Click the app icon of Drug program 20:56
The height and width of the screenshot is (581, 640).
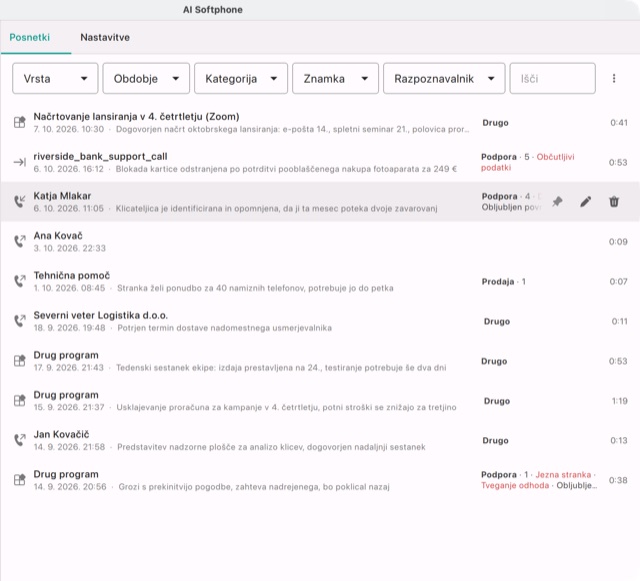click(20, 479)
